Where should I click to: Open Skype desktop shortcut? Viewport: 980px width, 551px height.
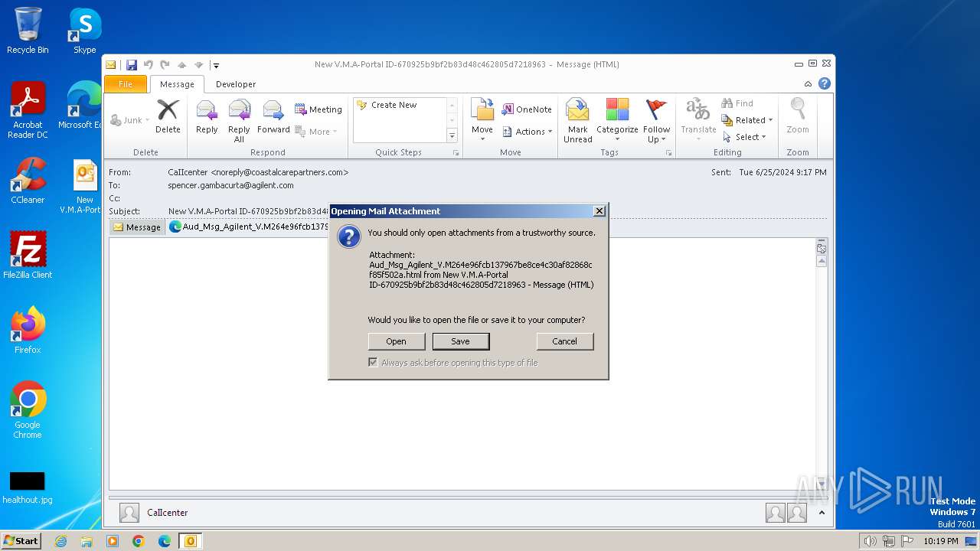point(84,31)
